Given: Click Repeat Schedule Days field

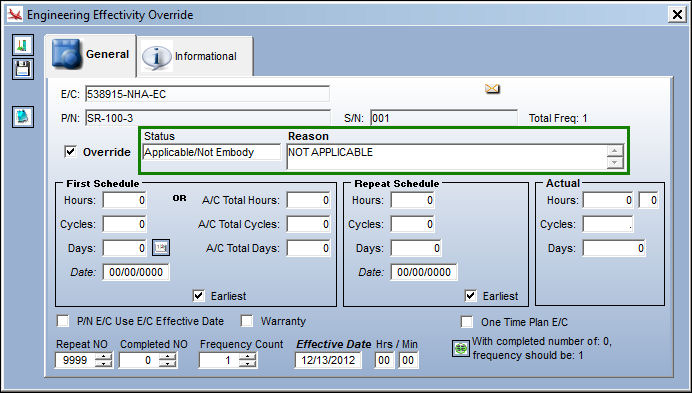Looking at the screenshot, I should 416,248.
